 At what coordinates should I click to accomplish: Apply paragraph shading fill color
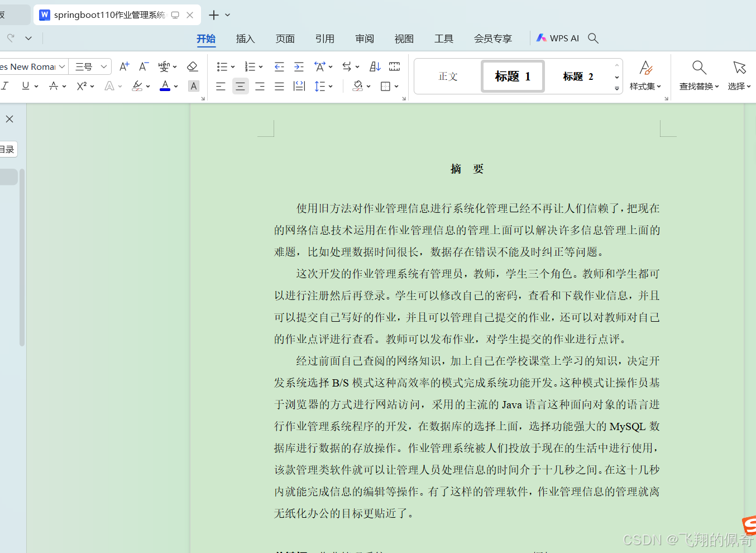click(358, 86)
